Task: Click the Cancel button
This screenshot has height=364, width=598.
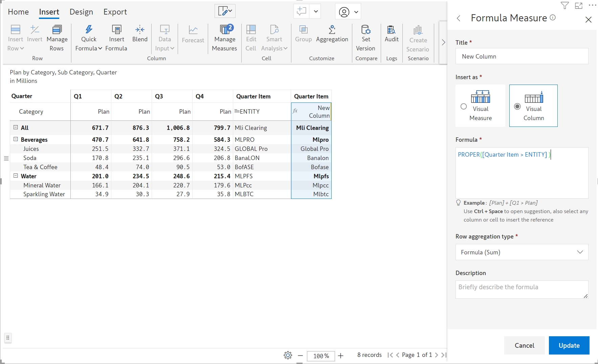Action: (524, 345)
